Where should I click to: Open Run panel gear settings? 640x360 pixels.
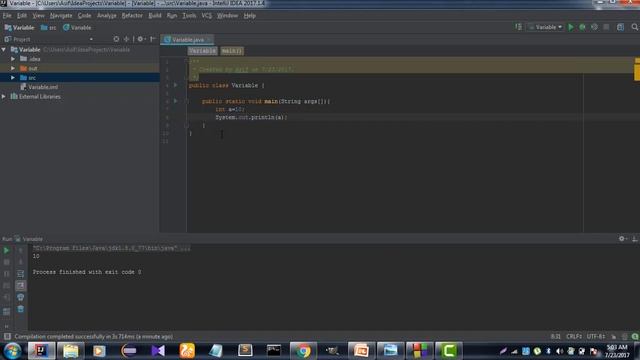[x=622, y=239]
